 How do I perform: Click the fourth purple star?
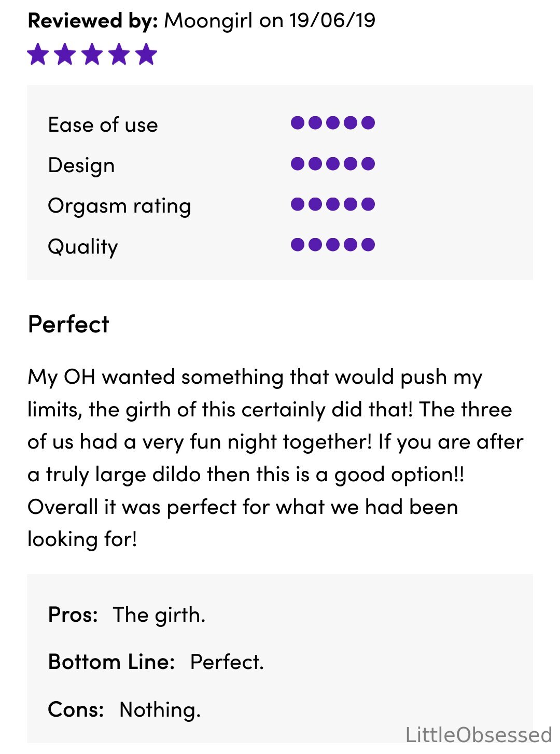(x=119, y=54)
